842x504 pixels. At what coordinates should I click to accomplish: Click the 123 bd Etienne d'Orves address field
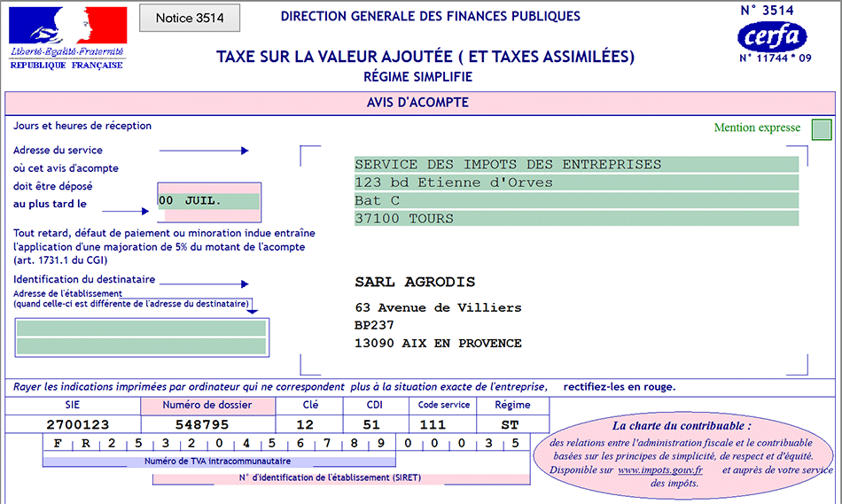[576, 182]
